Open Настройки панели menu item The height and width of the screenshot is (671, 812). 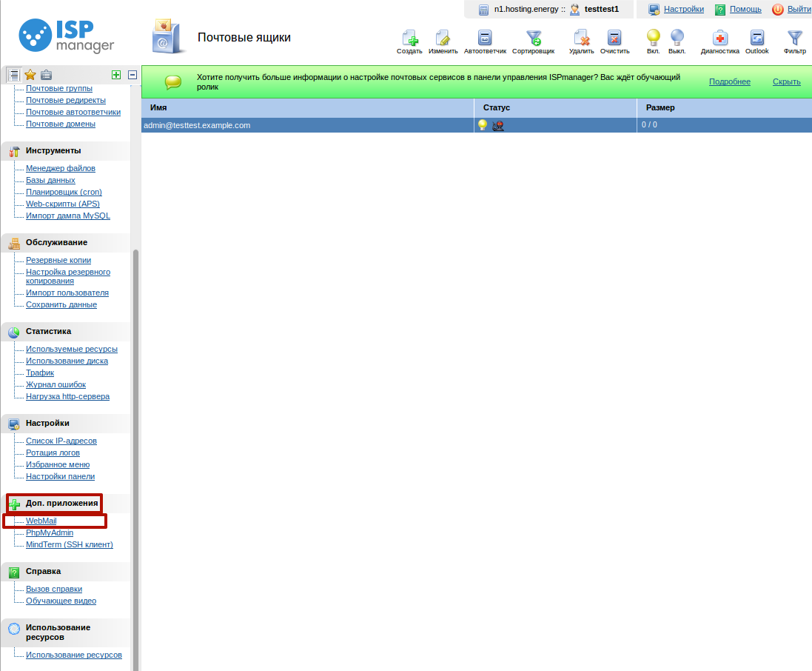click(x=60, y=477)
